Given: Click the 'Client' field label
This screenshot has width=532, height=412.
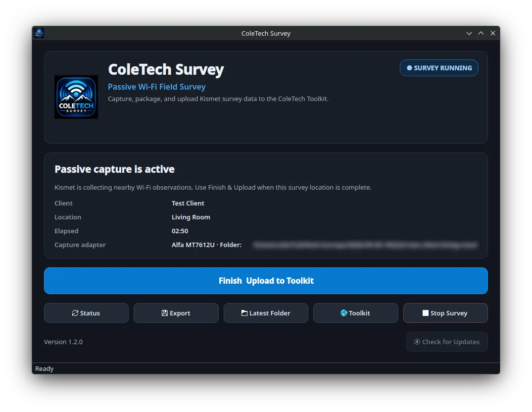Looking at the screenshot, I should click(63, 204).
